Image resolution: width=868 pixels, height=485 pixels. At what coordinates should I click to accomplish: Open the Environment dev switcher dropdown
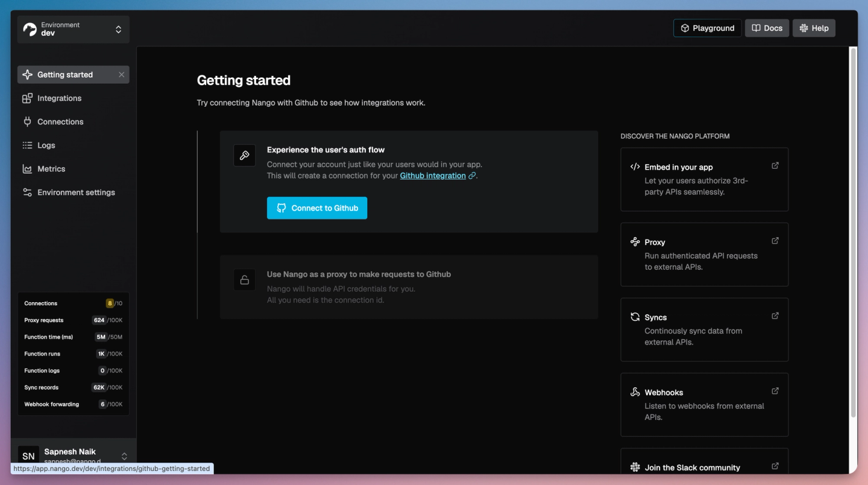point(74,30)
